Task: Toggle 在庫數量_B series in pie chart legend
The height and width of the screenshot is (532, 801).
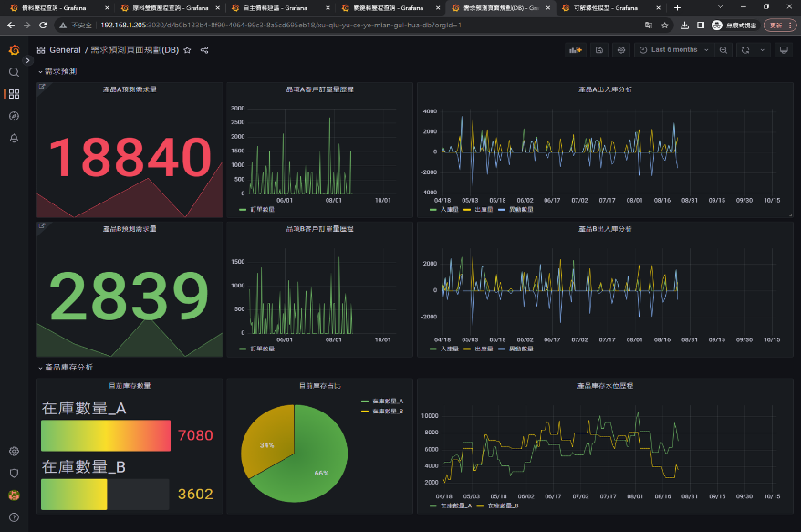Action: pyautogui.click(x=387, y=412)
